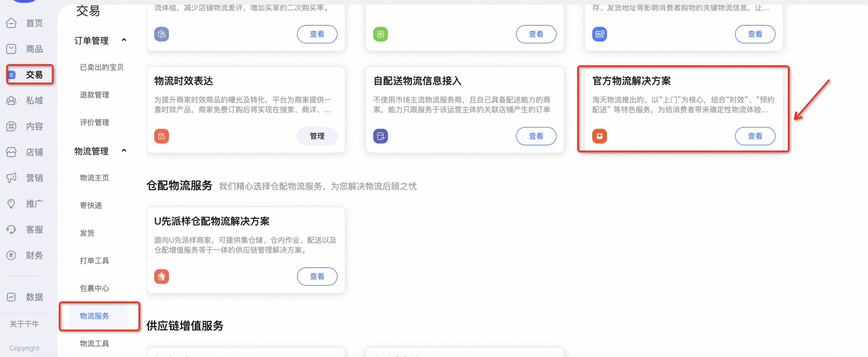
Task: Collapse the 订单管理 section chevron
Action: coord(124,40)
